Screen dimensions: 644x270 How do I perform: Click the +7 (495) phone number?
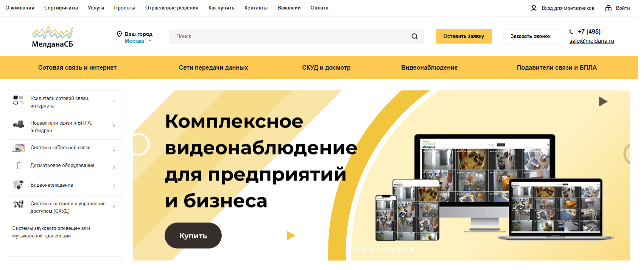tap(589, 32)
